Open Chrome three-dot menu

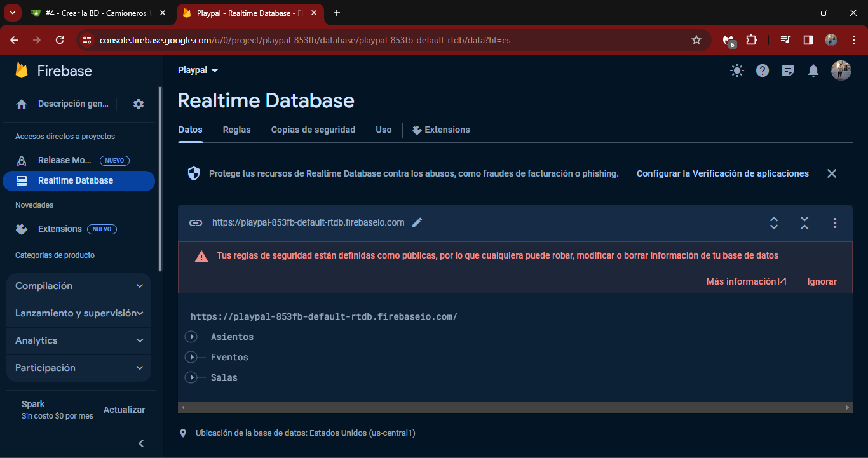click(x=854, y=40)
